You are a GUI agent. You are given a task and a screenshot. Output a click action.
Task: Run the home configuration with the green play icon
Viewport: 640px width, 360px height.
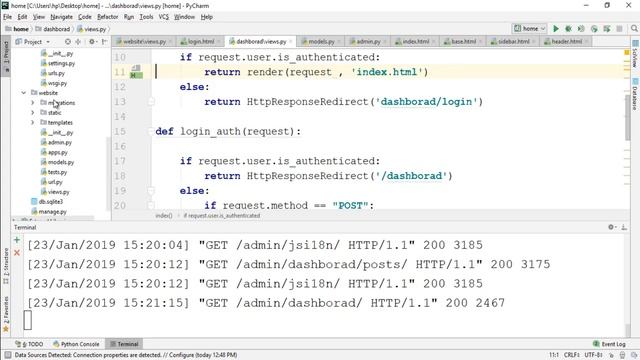tap(556, 29)
